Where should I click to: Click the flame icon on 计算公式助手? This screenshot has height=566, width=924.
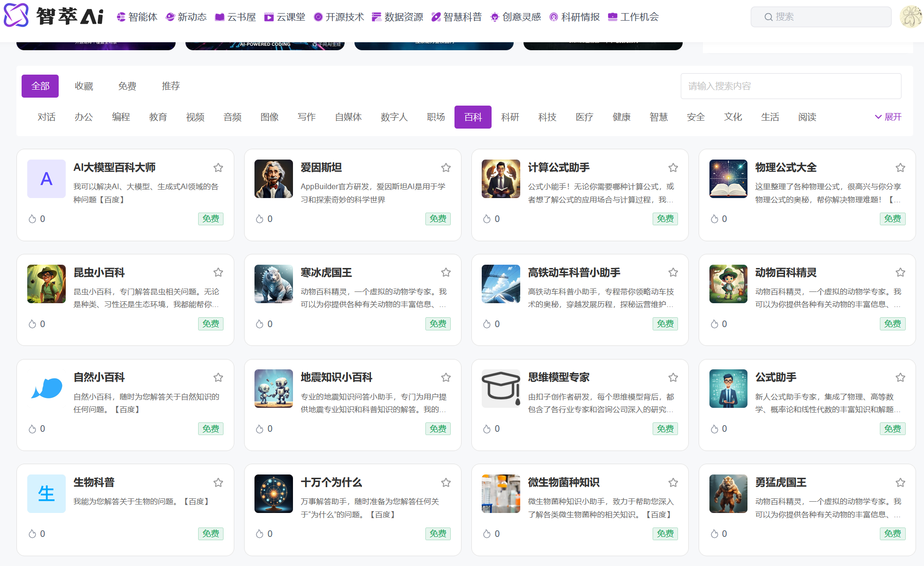(487, 219)
